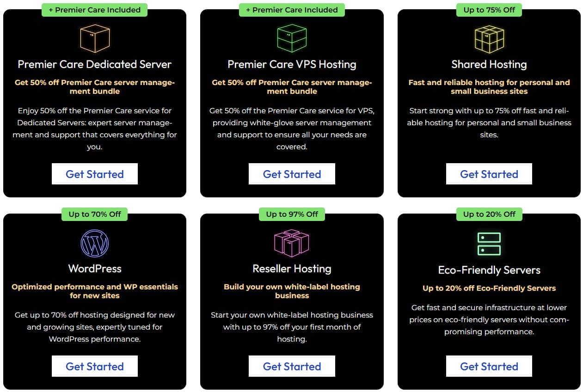Click the Up to 97% Off badge
The width and height of the screenshot is (583, 392).
(x=292, y=214)
